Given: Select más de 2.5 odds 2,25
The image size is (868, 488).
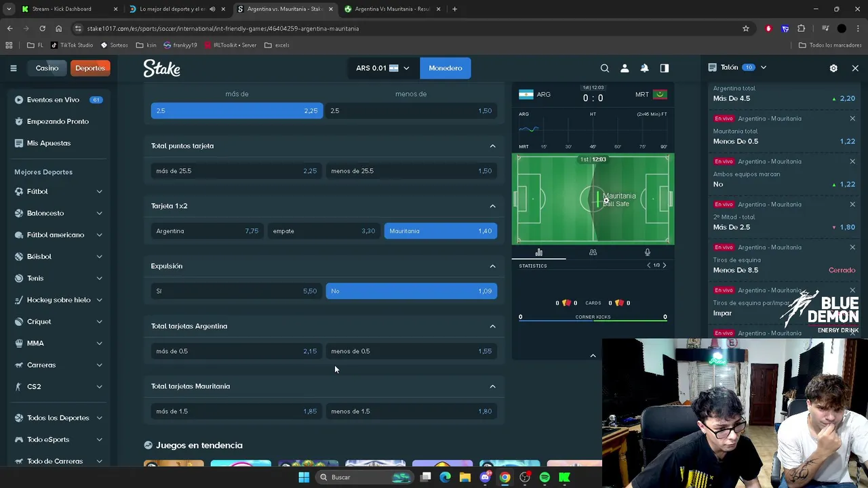Looking at the screenshot, I should [x=237, y=110].
